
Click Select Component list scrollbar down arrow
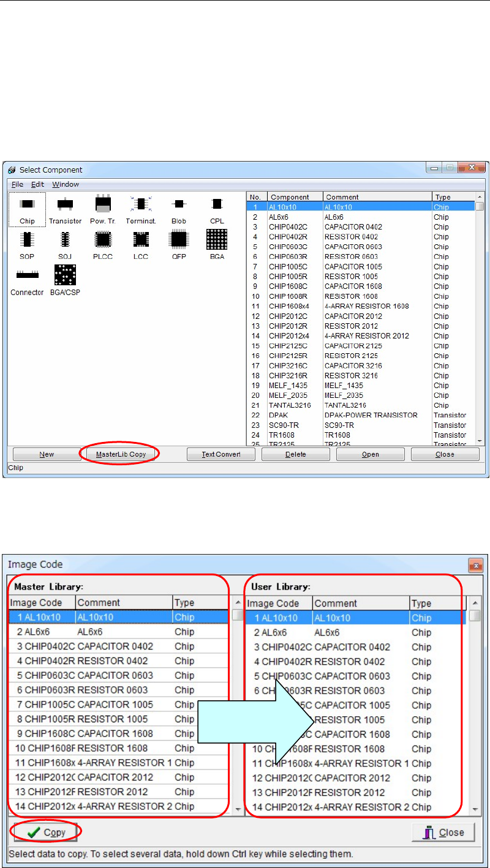point(480,440)
